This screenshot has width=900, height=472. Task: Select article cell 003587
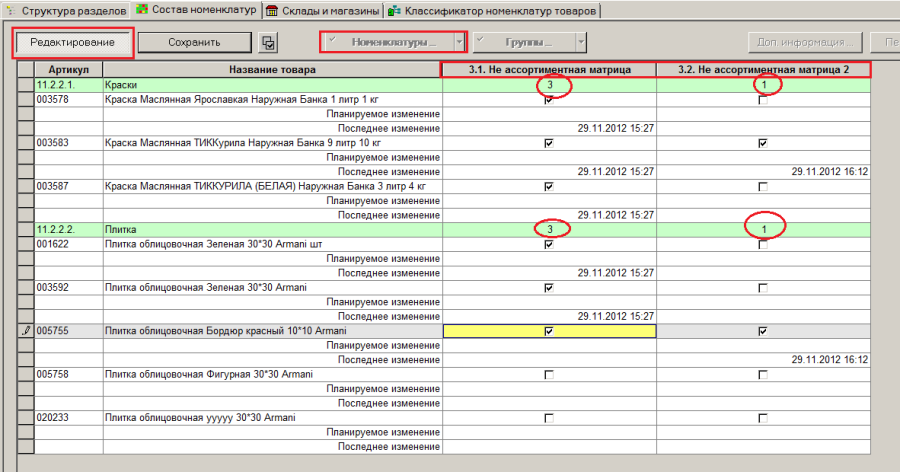tap(69, 186)
